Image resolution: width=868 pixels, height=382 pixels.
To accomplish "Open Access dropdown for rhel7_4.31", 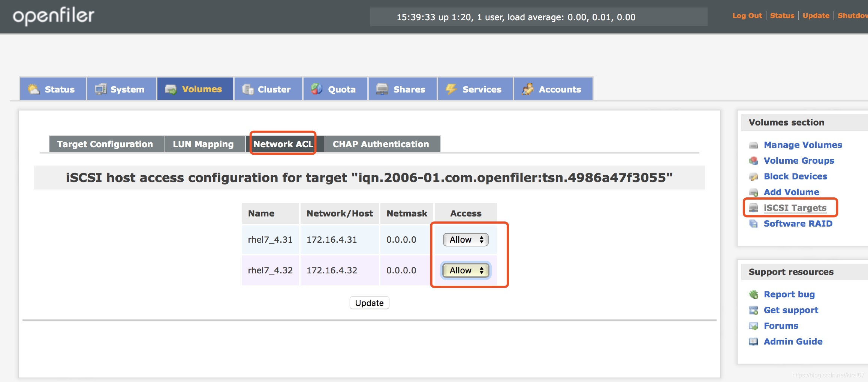I will pyautogui.click(x=465, y=240).
